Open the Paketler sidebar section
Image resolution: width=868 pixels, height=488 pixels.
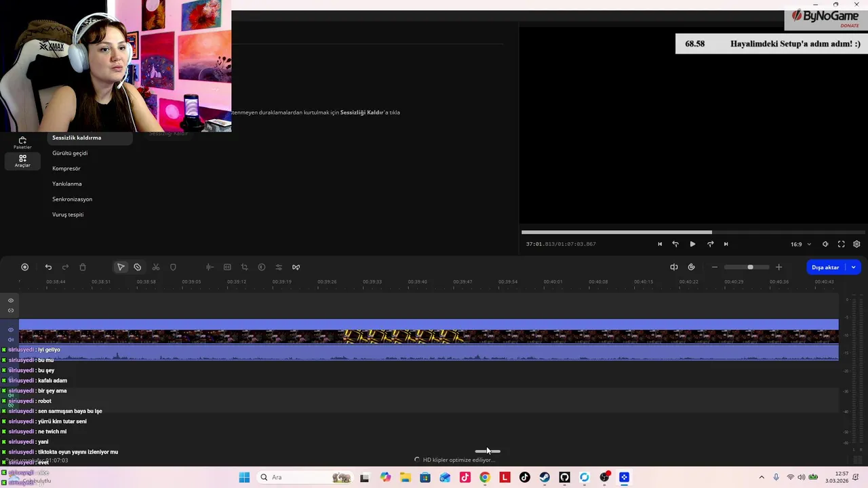pos(22,142)
